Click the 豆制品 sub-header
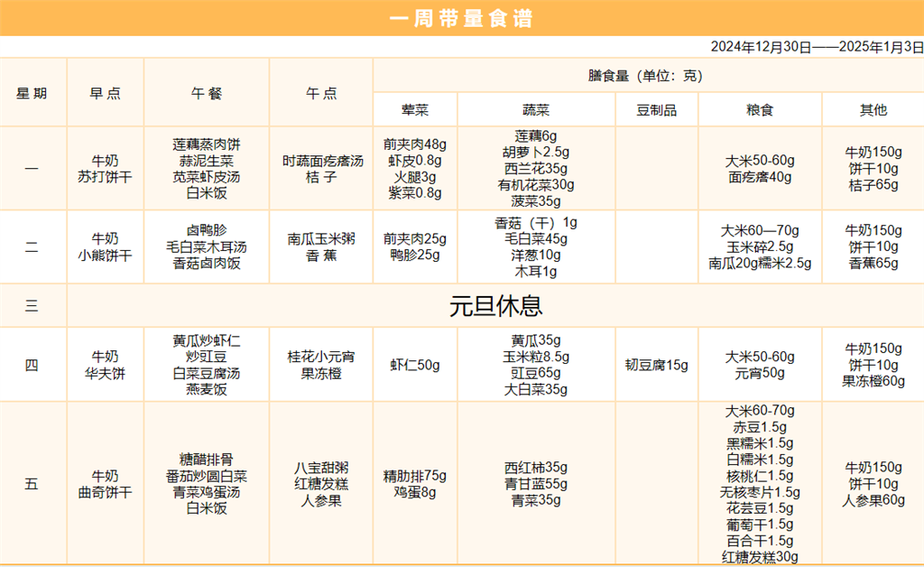 [x=657, y=109]
